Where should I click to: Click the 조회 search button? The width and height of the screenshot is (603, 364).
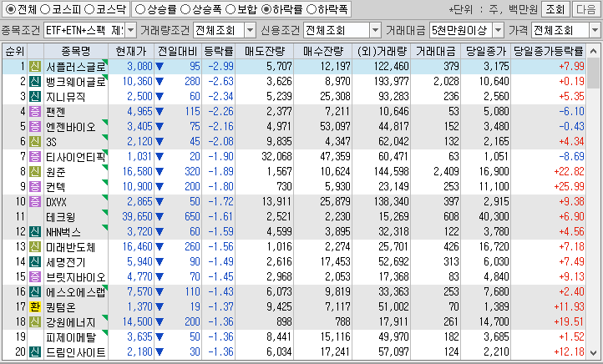[x=555, y=9]
